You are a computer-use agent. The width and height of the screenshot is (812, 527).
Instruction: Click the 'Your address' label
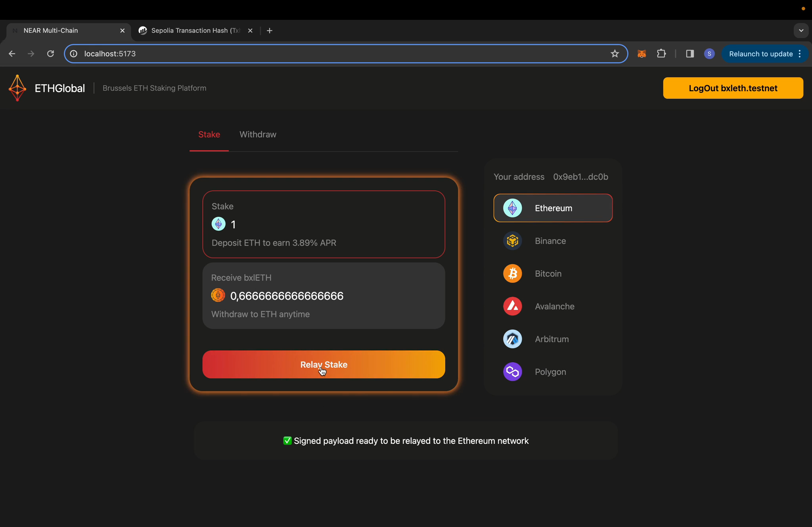click(x=519, y=177)
